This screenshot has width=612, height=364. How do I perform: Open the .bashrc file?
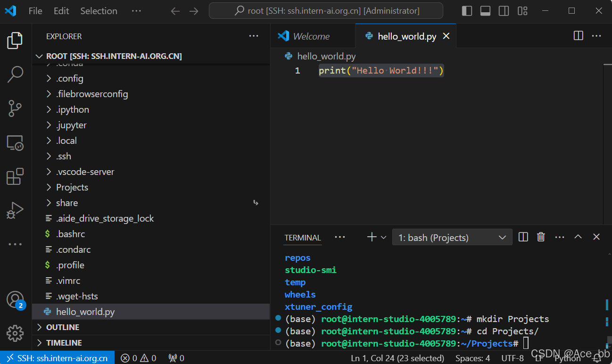click(151, 234)
